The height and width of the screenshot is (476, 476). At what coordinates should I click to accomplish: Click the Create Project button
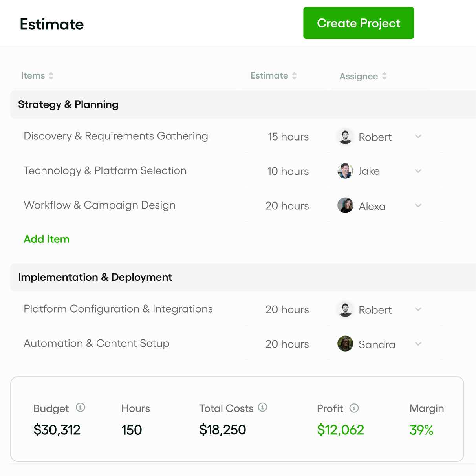click(359, 23)
